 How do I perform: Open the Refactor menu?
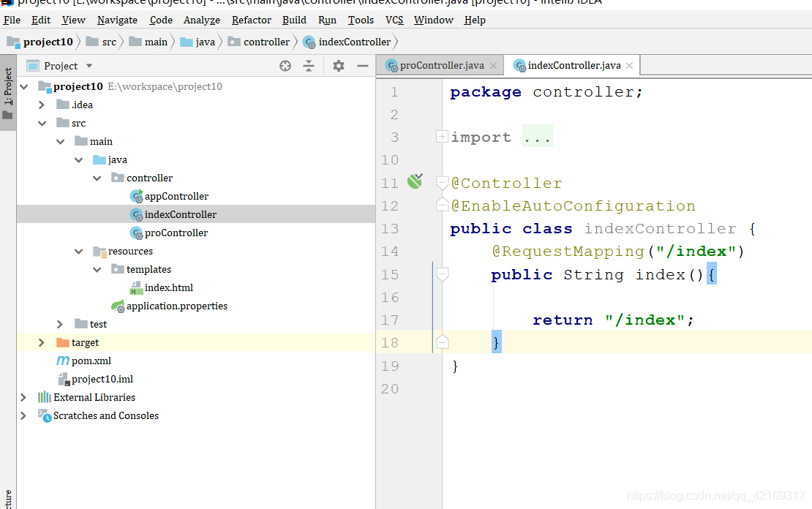point(251,20)
